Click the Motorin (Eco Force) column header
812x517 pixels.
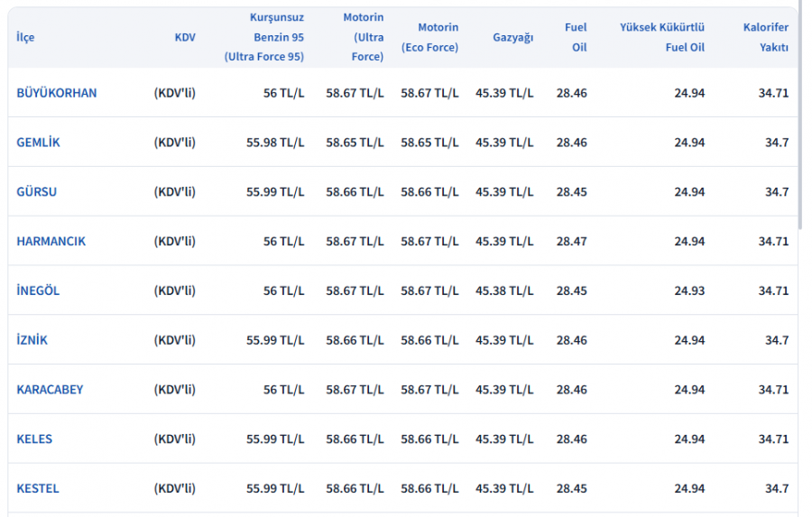point(429,38)
